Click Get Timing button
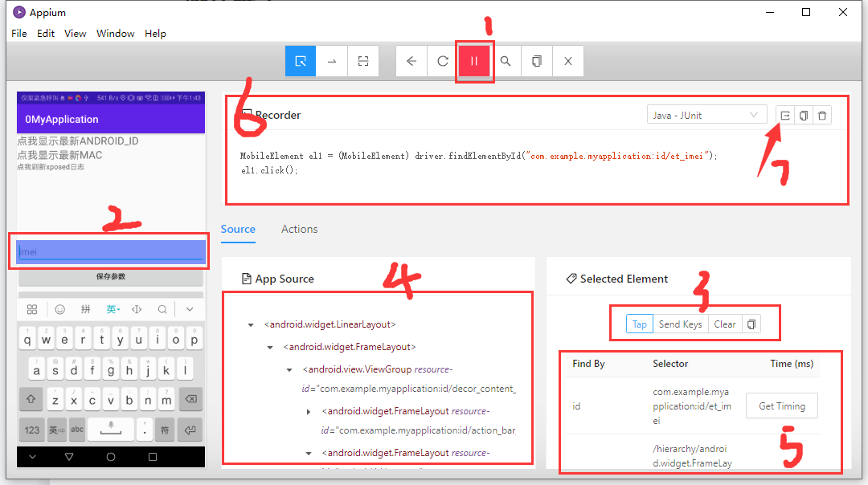Image resolution: width=868 pixels, height=485 pixels. 782,406
